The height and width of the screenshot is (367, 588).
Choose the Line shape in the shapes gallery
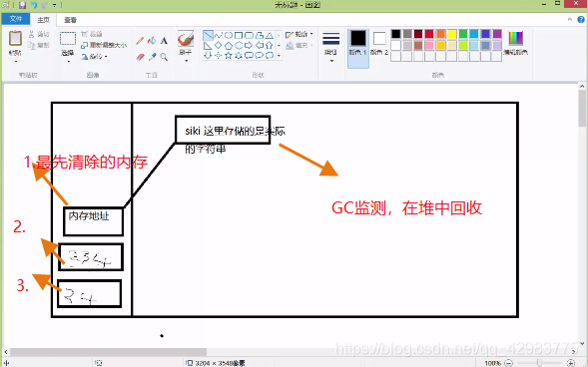(208, 35)
